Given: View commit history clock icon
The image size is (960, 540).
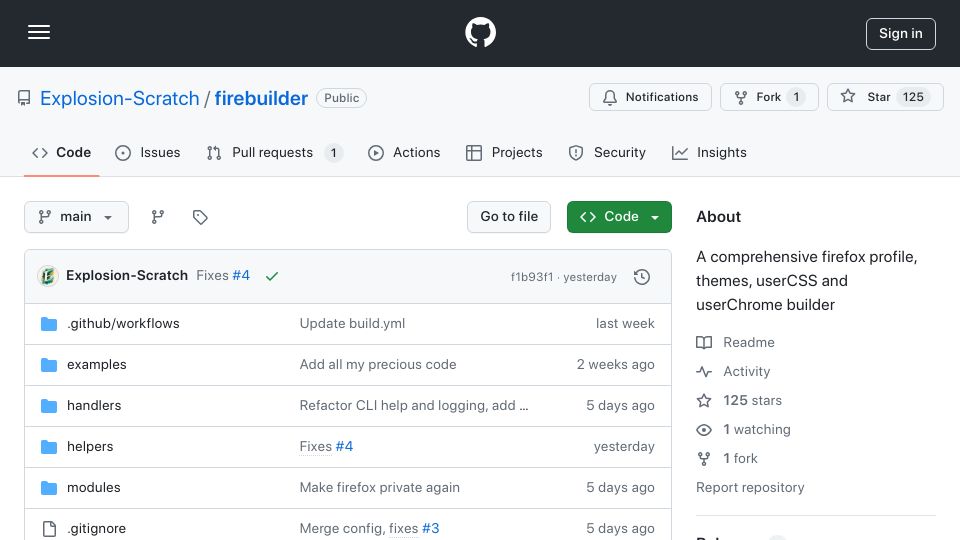Looking at the screenshot, I should tap(642, 277).
